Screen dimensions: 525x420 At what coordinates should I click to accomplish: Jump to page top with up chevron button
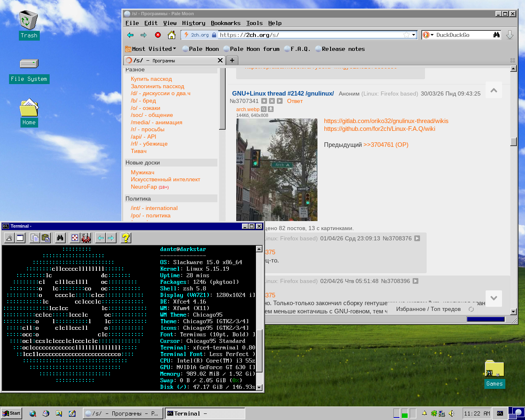coord(494,90)
